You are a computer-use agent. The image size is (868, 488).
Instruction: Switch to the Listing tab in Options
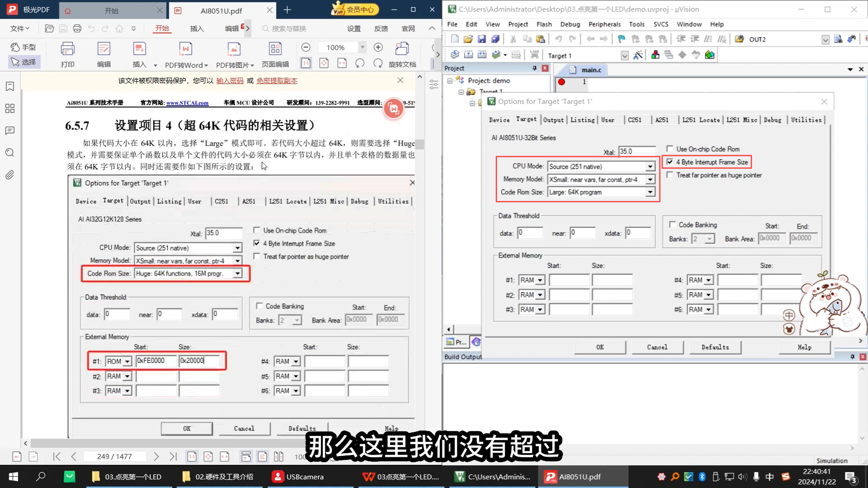pos(582,120)
